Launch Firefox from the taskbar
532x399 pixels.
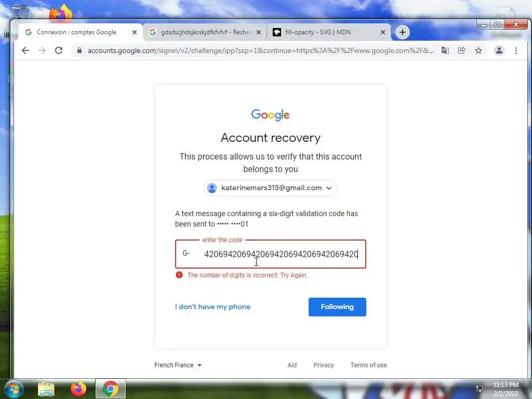tap(78, 389)
